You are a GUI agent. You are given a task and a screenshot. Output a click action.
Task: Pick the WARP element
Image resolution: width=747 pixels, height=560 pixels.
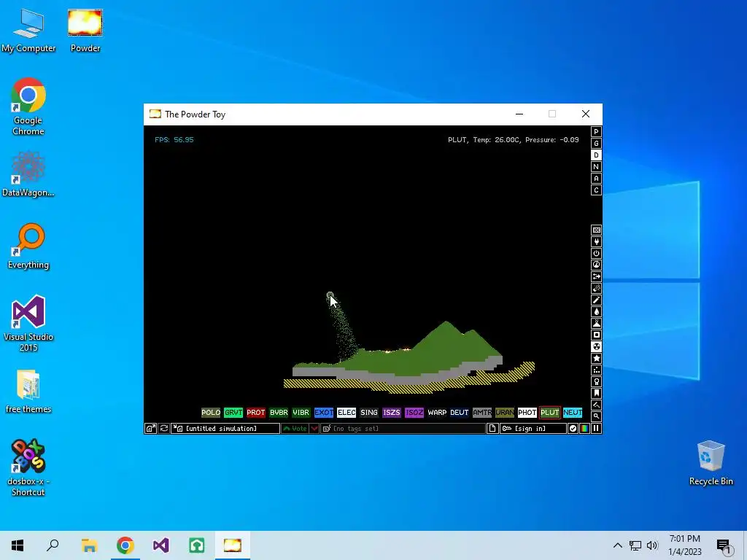437,413
